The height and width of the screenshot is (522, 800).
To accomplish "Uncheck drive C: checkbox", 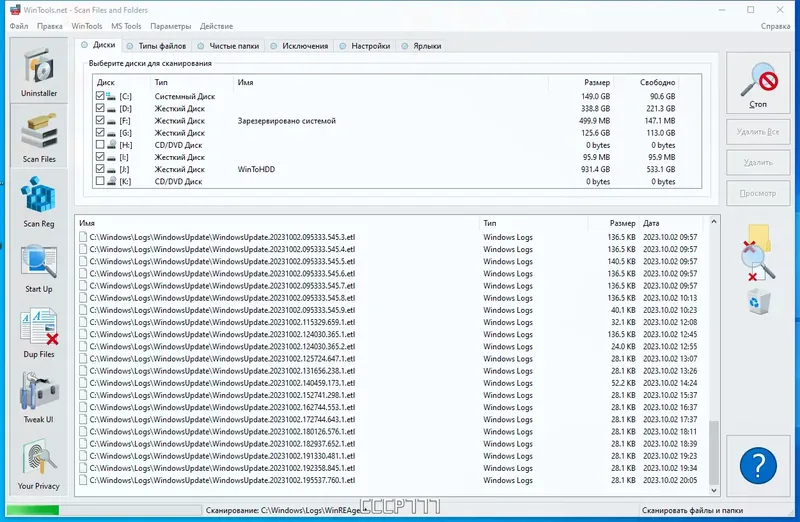I will 100,96.
